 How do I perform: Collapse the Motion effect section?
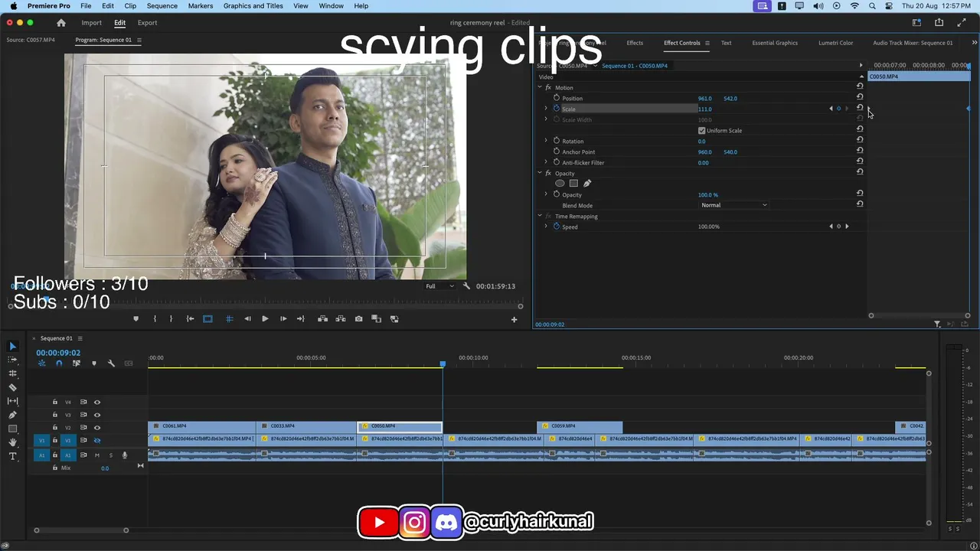pos(539,87)
